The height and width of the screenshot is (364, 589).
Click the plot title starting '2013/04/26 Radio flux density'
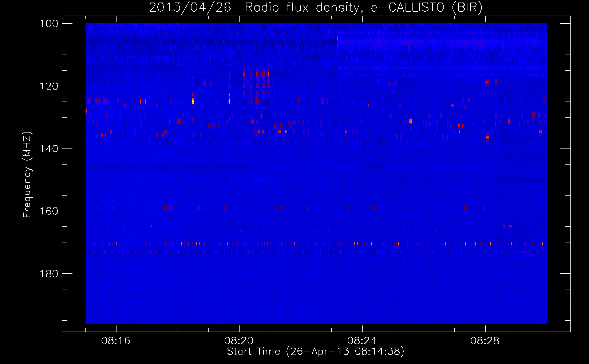click(316, 7)
